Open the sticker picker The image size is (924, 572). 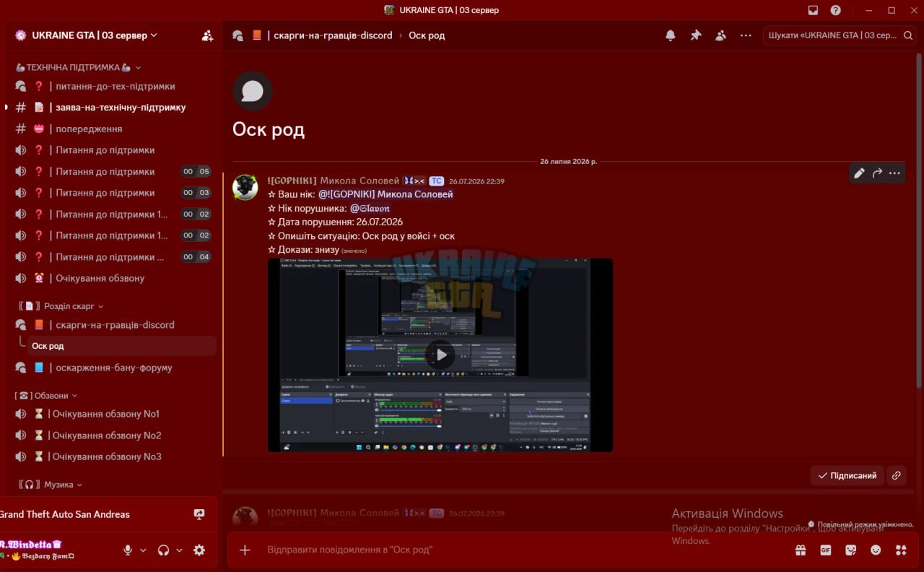[x=851, y=550]
